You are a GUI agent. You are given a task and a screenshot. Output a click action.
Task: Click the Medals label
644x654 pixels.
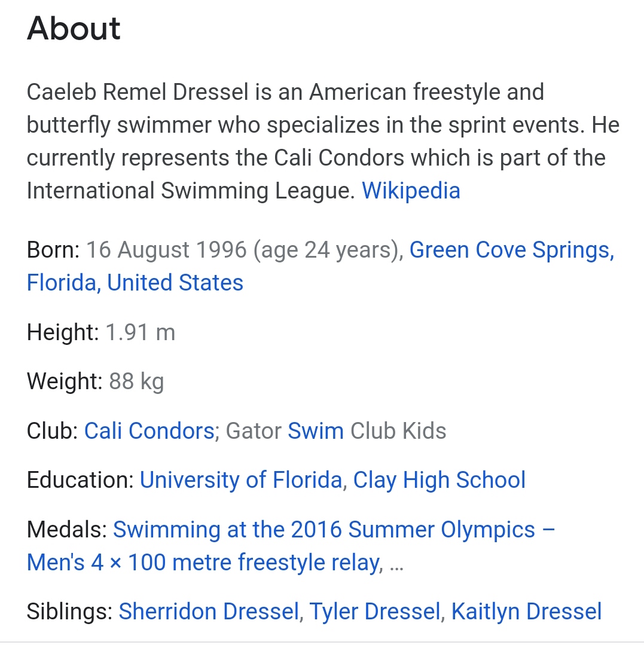(x=66, y=530)
